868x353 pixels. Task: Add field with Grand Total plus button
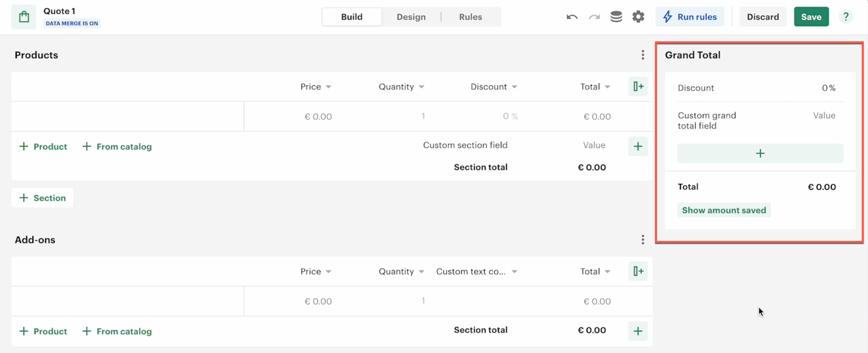[760, 153]
